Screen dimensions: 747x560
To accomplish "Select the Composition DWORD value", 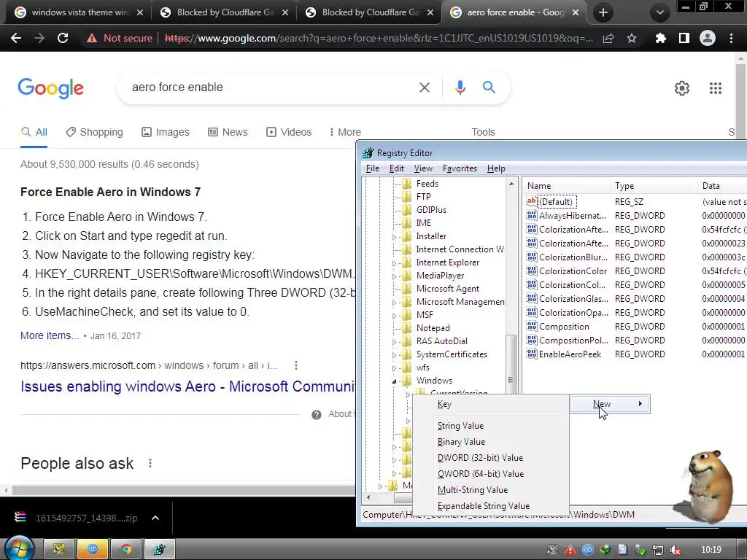I will point(564,326).
